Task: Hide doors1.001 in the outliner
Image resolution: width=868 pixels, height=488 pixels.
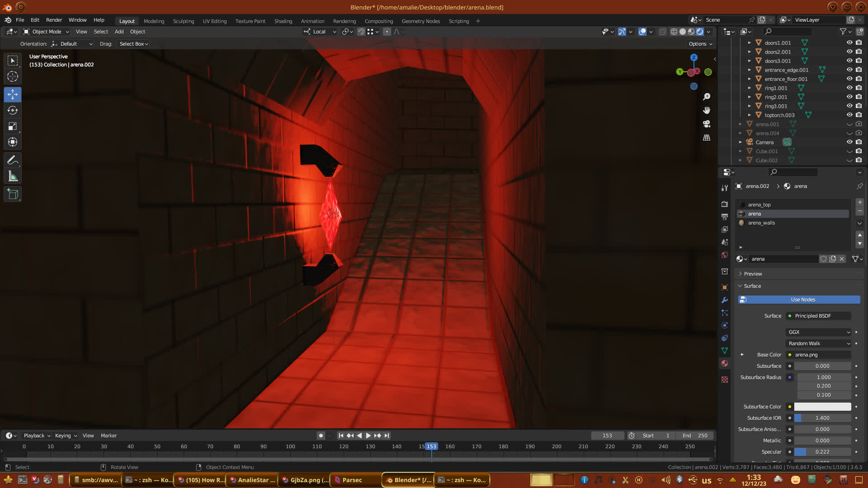Action: 849,42
